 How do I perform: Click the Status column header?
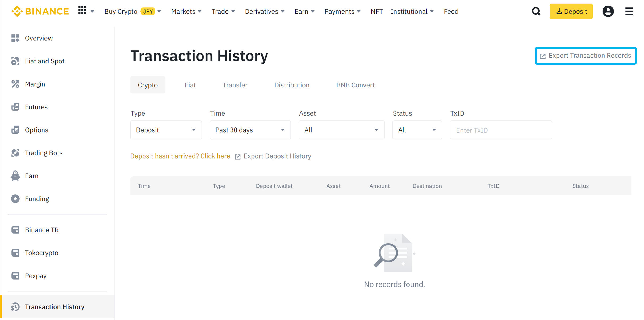(x=580, y=186)
